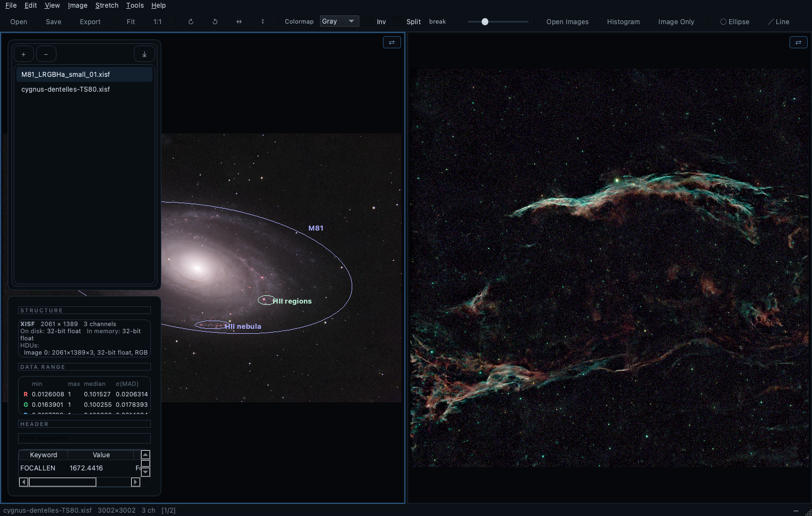Click the header table scroll-up arrow
The image size is (812, 516).
click(145, 455)
